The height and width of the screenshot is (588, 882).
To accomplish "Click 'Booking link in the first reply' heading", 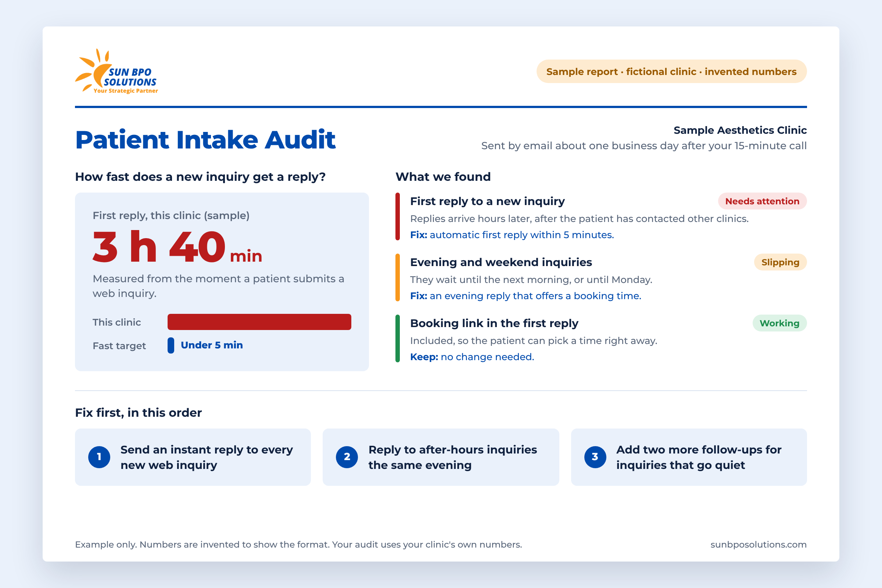I will click(494, 323).
